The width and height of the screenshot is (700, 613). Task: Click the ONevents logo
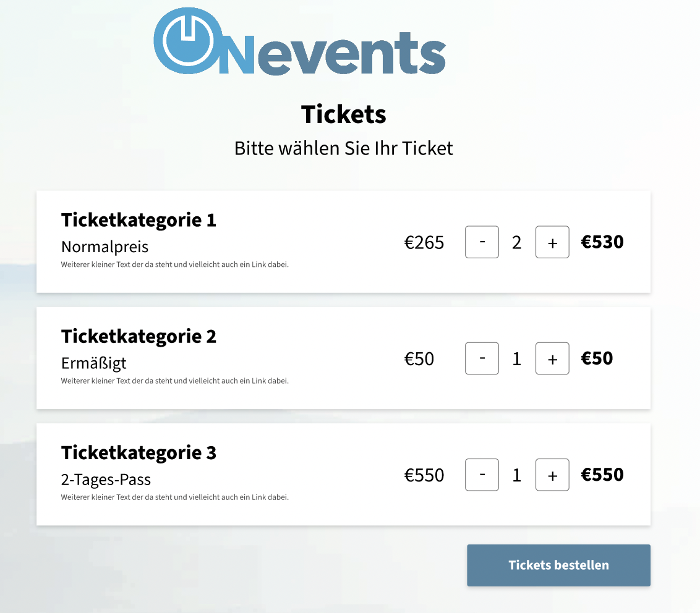[x=299, y=41]
